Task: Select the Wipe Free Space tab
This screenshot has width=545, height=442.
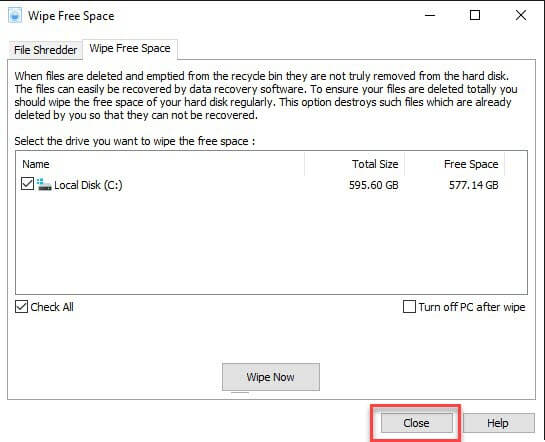Action: point(130,49)
